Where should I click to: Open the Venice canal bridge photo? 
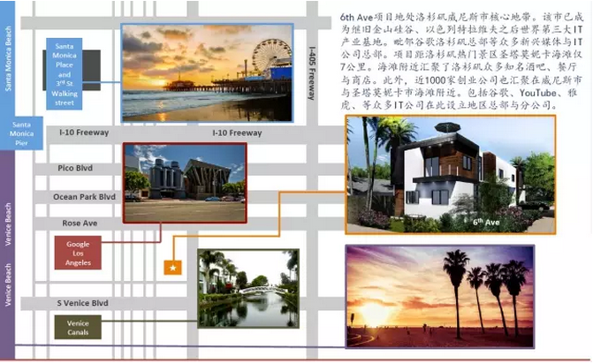pyautogui.click(x=248, y=288)
